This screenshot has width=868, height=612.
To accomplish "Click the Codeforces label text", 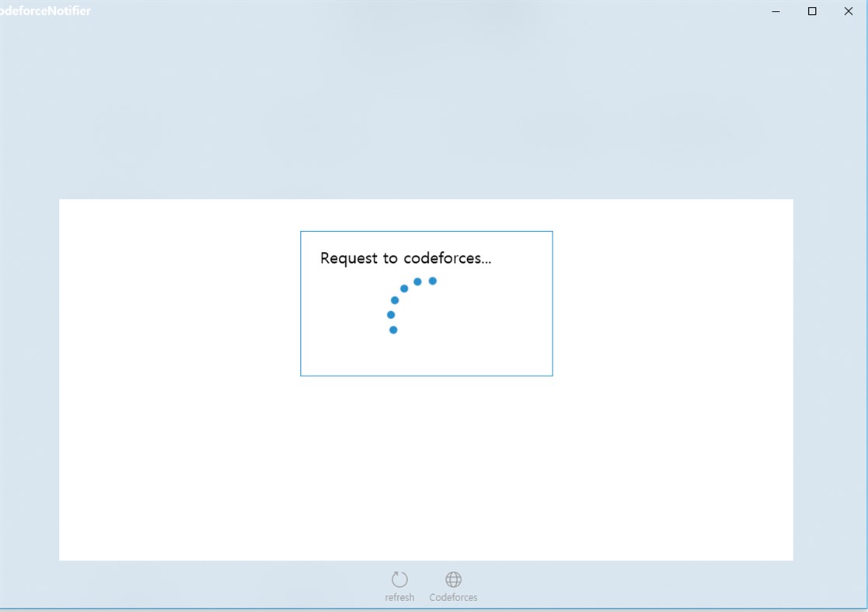I will click(453, 597).
